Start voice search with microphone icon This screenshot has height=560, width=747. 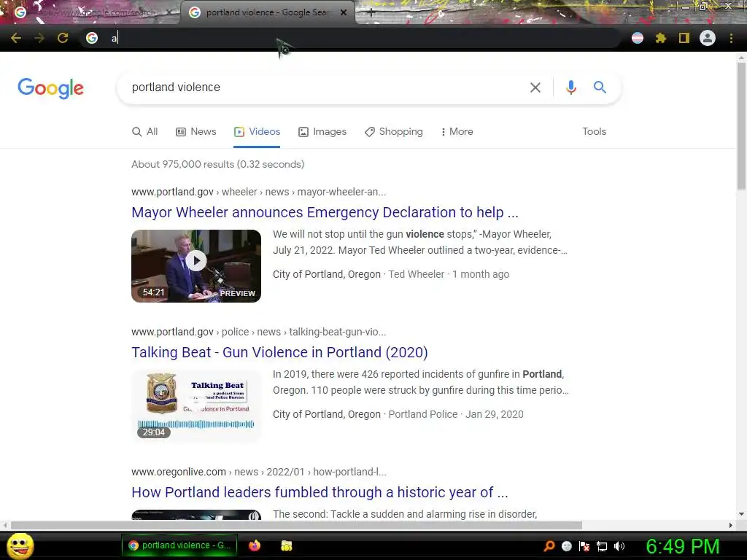(570, 87)
